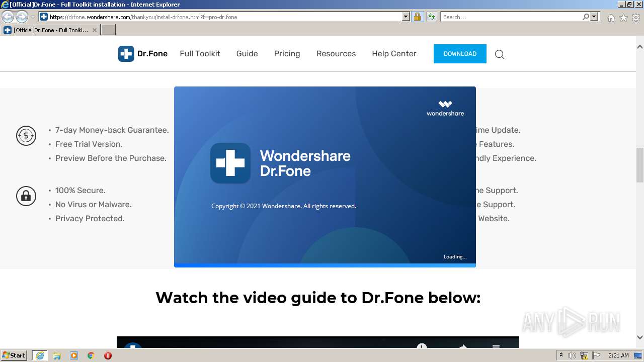Click the scrollbar up arrow
Screen dimensions: 644x362
(x=639, y=47)
